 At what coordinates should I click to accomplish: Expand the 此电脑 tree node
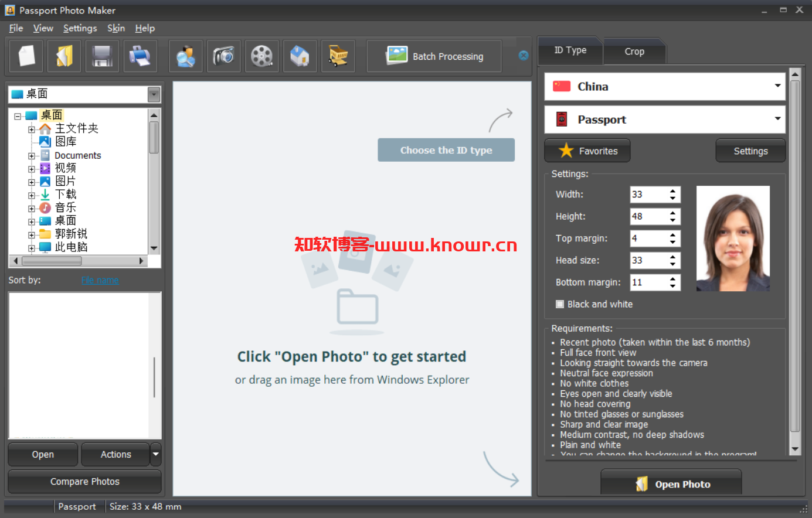point(32,248)
